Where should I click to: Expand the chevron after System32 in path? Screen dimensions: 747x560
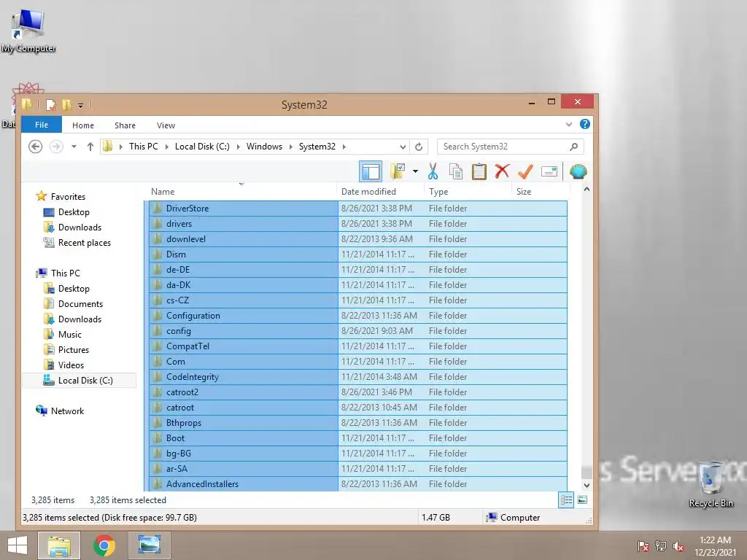pyautogui.click(x=344, y=147)
